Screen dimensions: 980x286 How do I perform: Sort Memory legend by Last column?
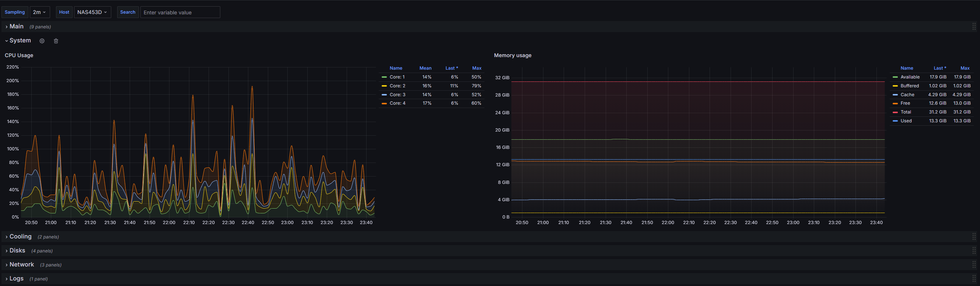[x=940, y=68]
